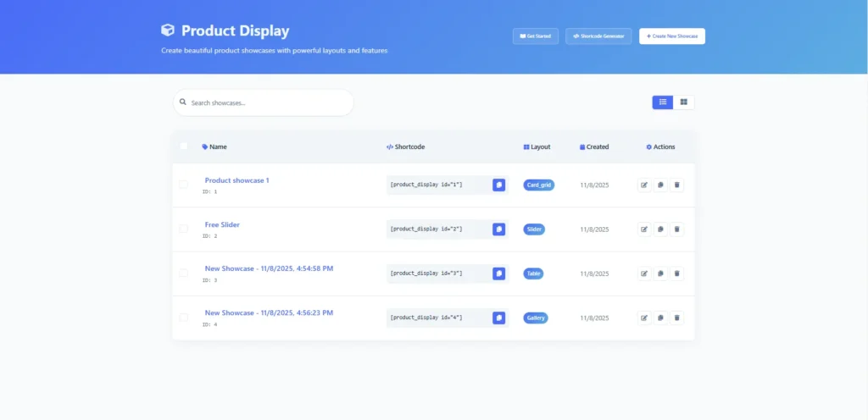Delete Product showcase 1
This screenshot has height=420, width=868.
pyautogui.click(x=676, y=185)
